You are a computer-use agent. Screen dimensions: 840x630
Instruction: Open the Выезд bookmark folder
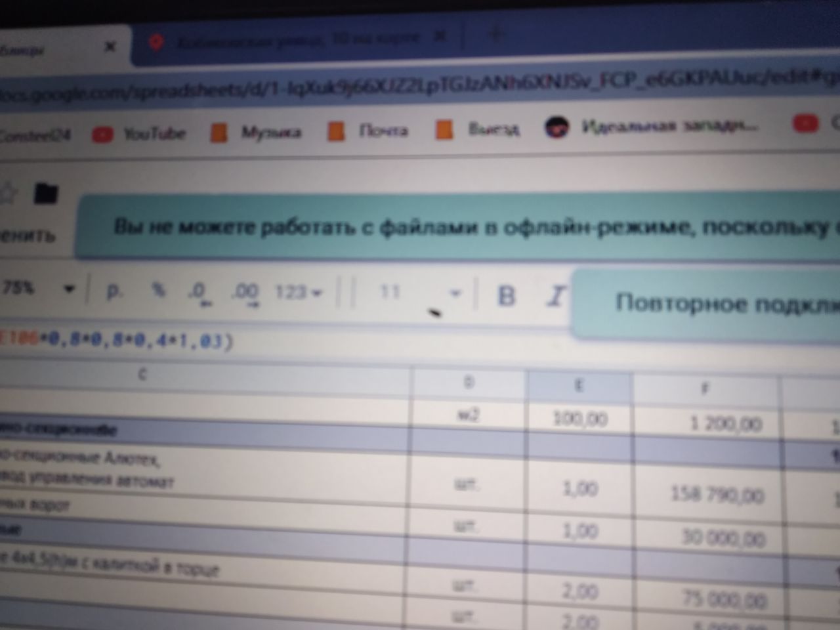click(478, 129)
